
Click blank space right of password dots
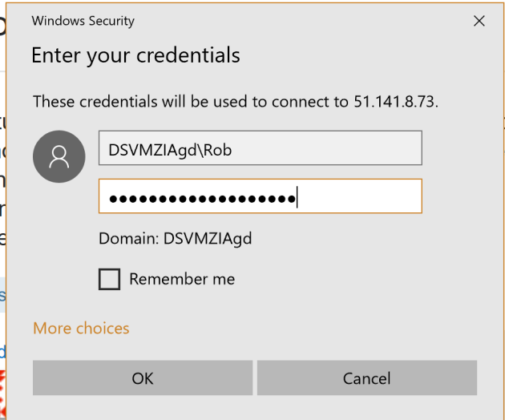tap(361, 196)
